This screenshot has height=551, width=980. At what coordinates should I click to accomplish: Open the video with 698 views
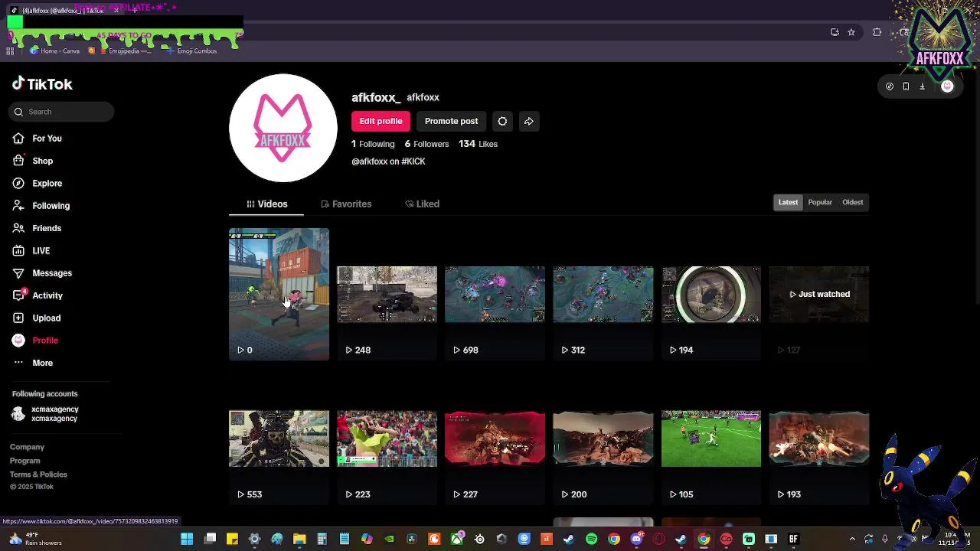pos(495,294)
